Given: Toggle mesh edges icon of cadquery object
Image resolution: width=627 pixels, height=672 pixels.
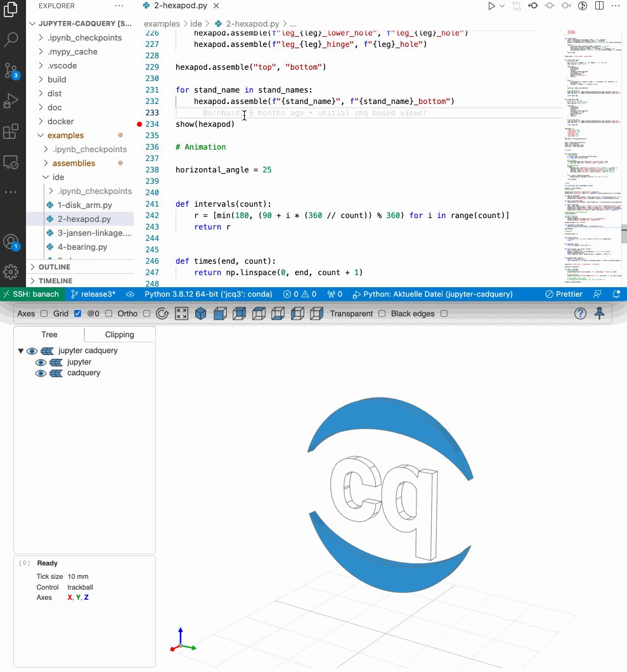Looking at the screenshot, I should (56, 373).
